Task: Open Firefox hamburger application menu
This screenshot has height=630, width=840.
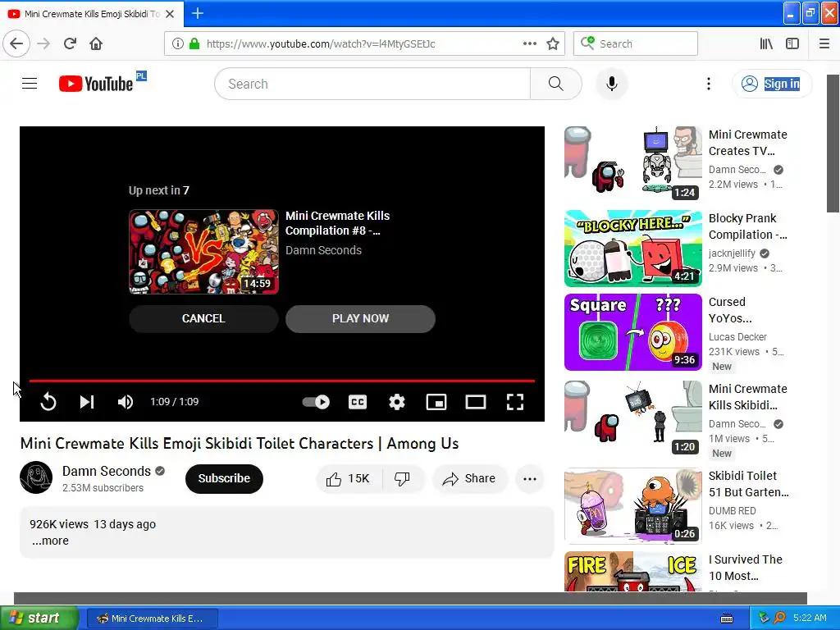Action: tap(824, 43)
